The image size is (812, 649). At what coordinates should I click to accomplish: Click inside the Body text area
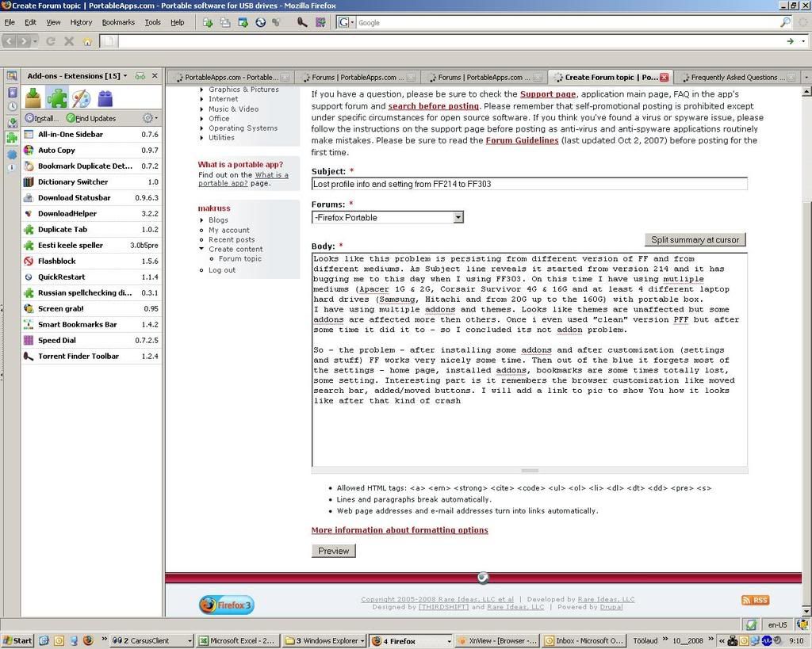click(x=529, y=360)
